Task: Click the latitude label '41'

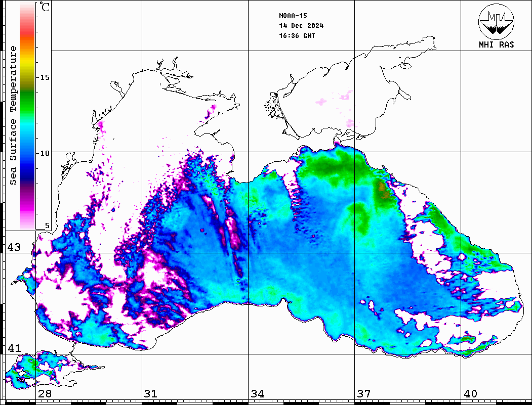Action: point(14,348)
